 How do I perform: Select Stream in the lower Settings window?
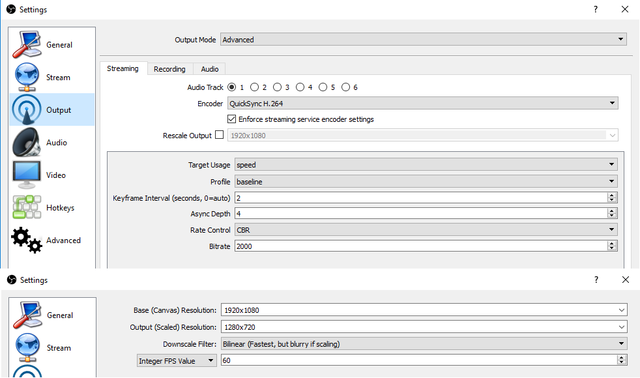52,348
